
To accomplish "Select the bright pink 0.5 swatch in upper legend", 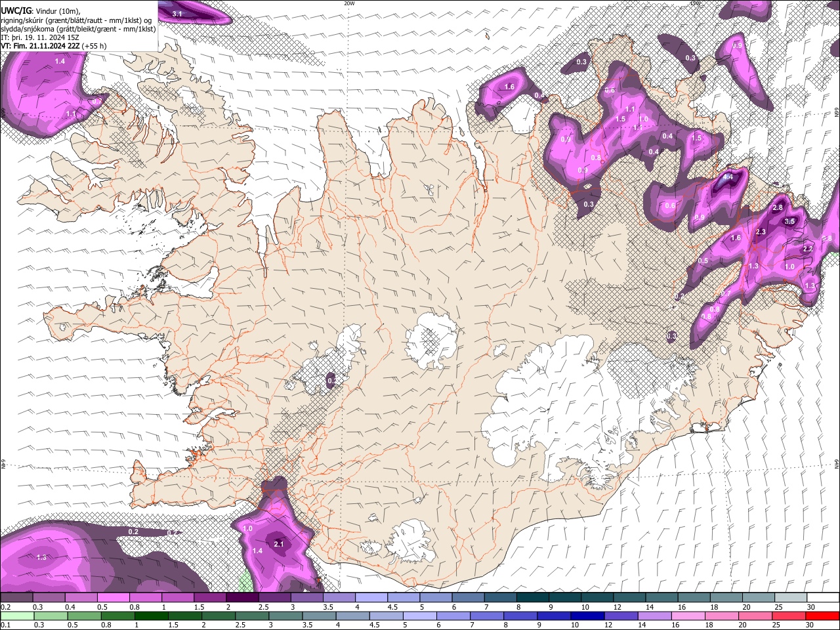I will pyautogui.click(x=113, y=598).
